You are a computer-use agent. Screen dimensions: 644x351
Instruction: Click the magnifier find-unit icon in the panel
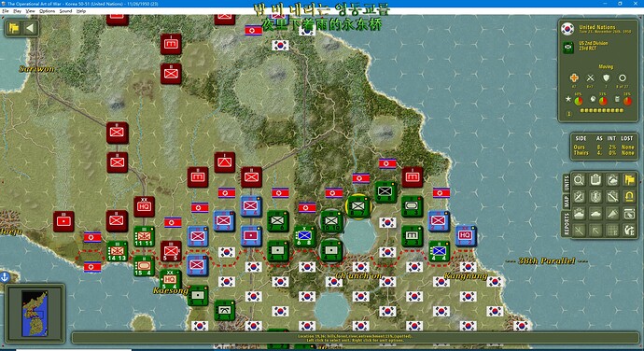pyautogui.click(x=579, y=180)
